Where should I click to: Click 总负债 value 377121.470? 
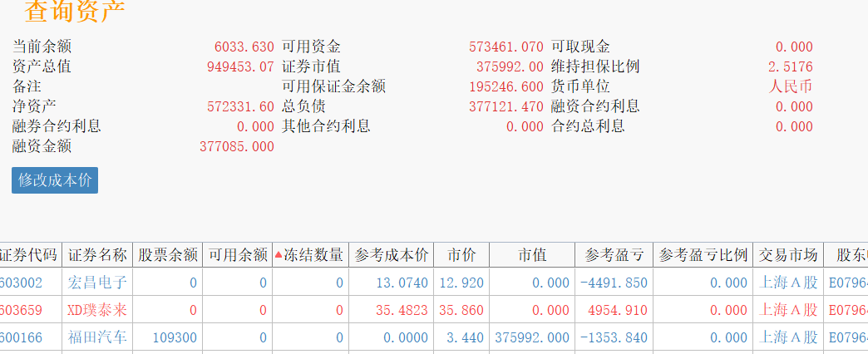click(506, 106)
